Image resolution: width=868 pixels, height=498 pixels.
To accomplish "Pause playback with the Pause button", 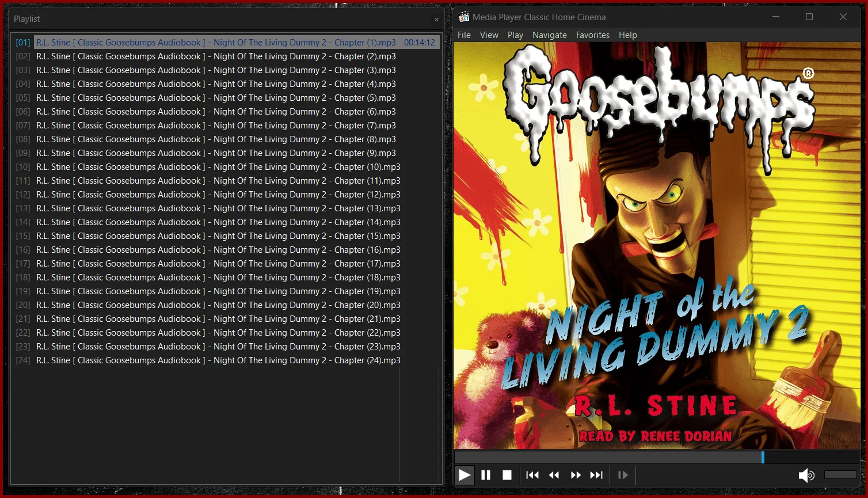I will (x=486, y=475).
